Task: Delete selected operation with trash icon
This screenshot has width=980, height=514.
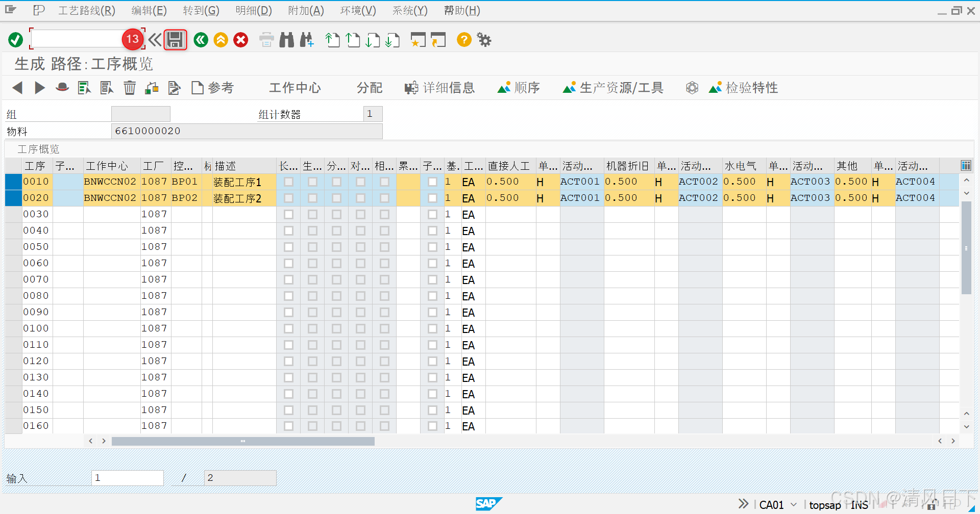Action: (x=129, y=87)
